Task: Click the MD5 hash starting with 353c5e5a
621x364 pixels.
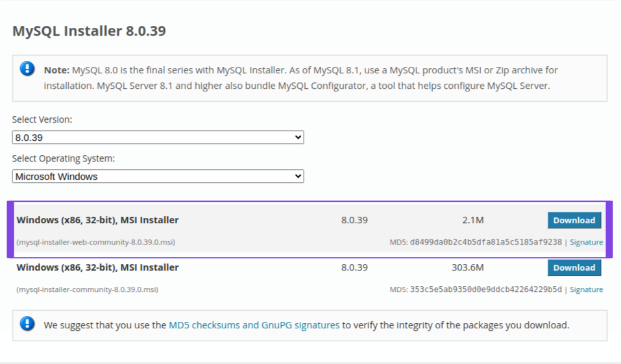Action: [485, 290]
